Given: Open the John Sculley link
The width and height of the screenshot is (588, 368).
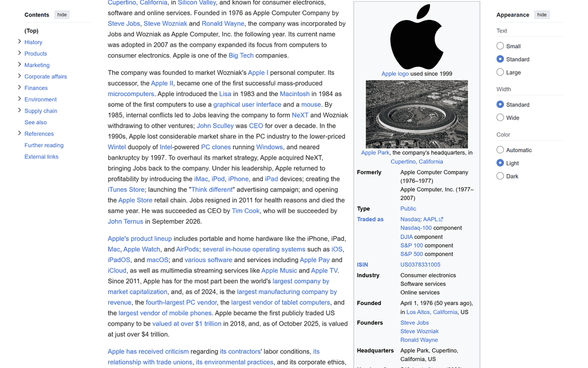Looking at the screenshot, I should coord(215,126).
